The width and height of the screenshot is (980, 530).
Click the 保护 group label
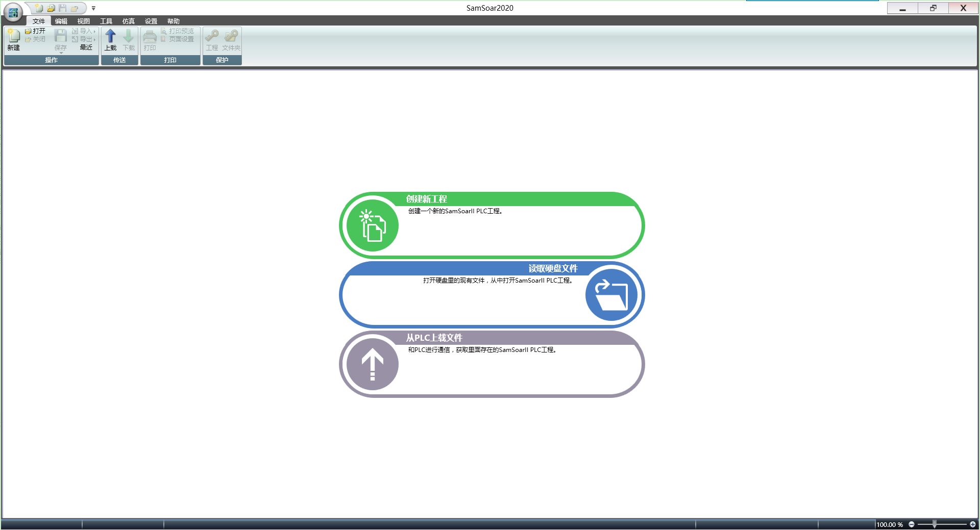coord(222,60)
